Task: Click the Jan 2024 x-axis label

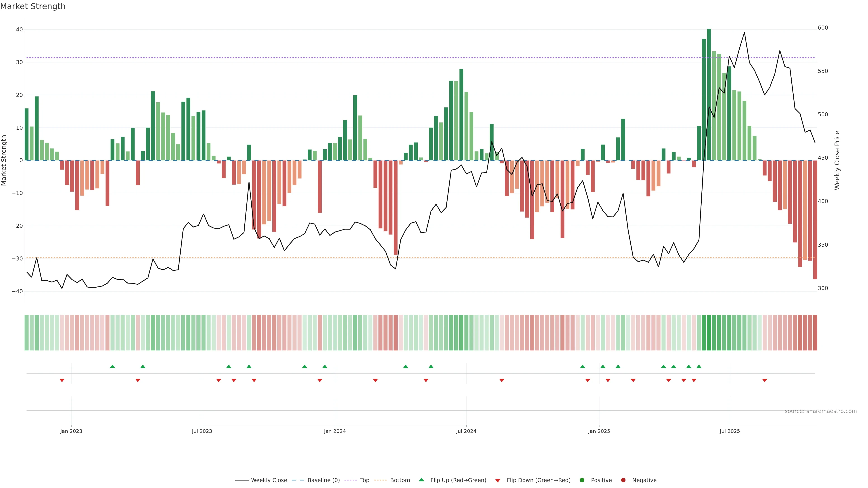Action: coord(335,431)
